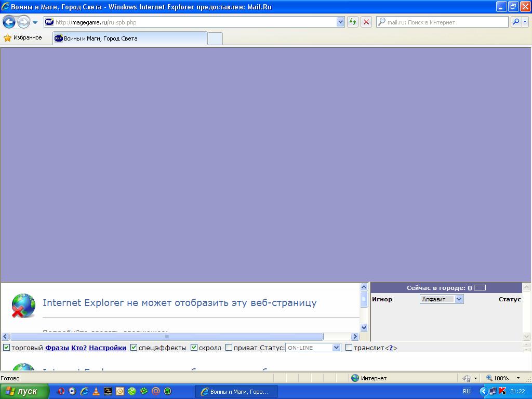Click the black square quick launch icon

(108, 391)
